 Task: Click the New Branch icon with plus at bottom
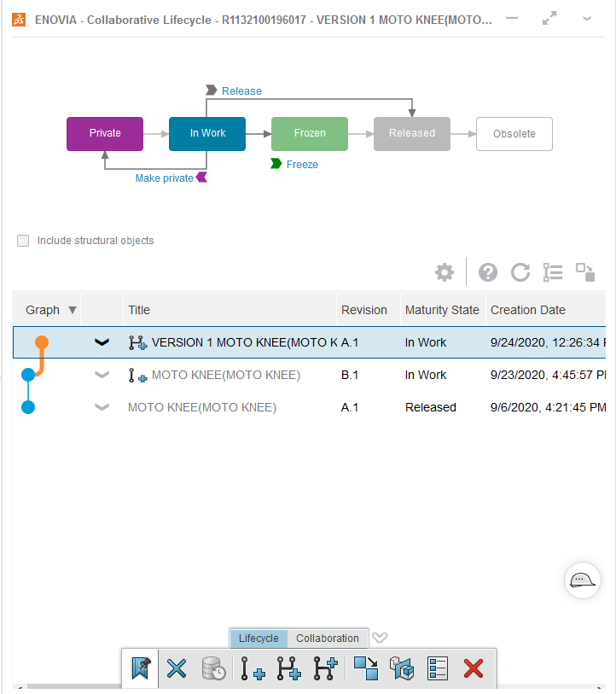coord(289,668)
